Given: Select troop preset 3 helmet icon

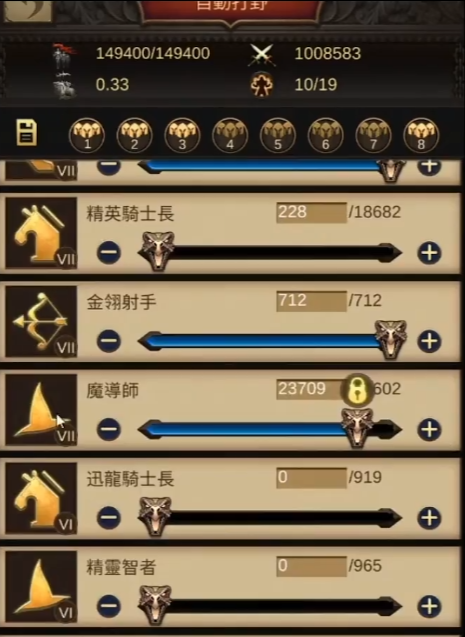Looking at the screenshot, I should point(182,135).
